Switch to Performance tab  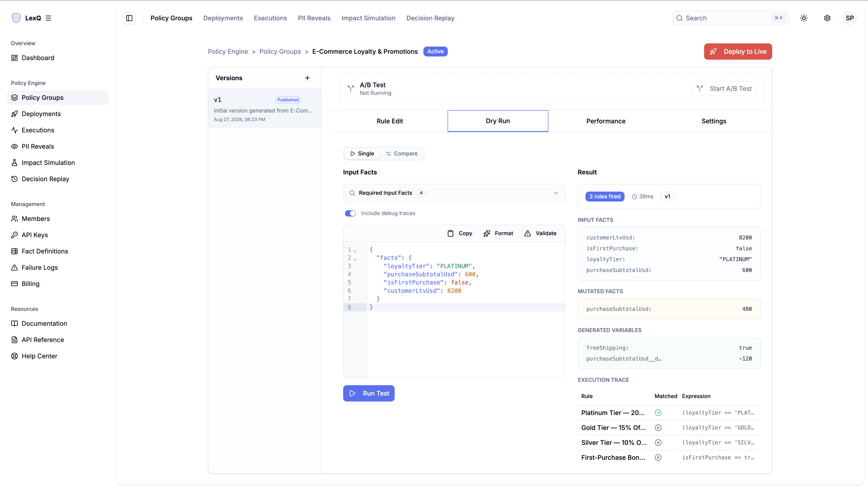(606, 121)
